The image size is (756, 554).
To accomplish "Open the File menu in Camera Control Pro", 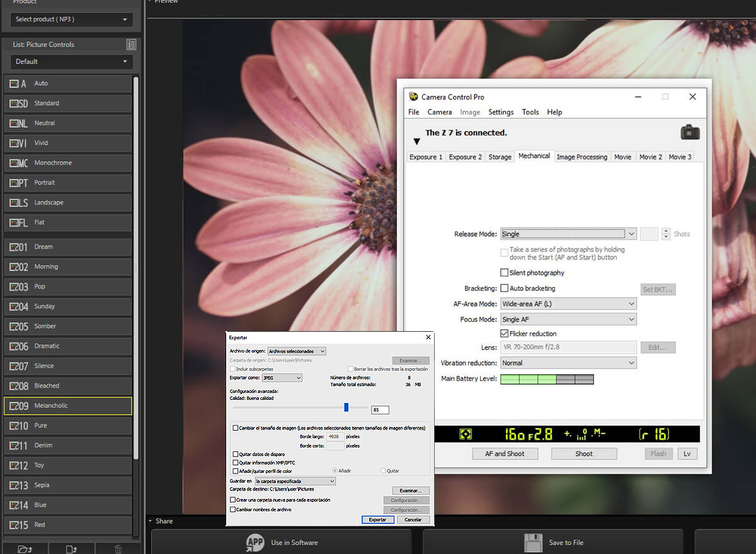I will click(x=413, y=112).
